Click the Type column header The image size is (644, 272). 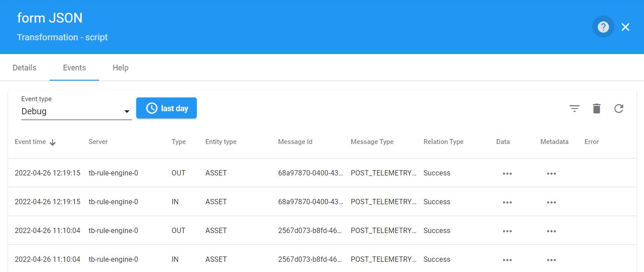(x=179, y=142)
